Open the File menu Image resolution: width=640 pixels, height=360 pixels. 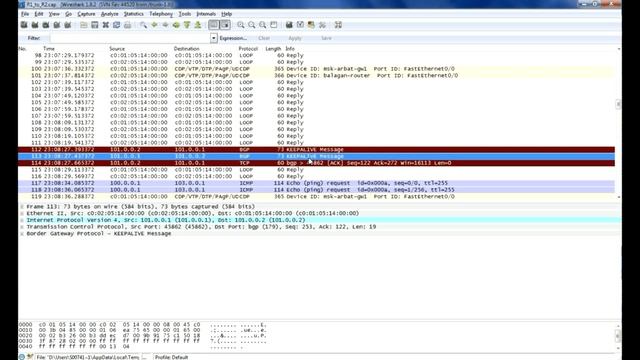click(25, 14)
